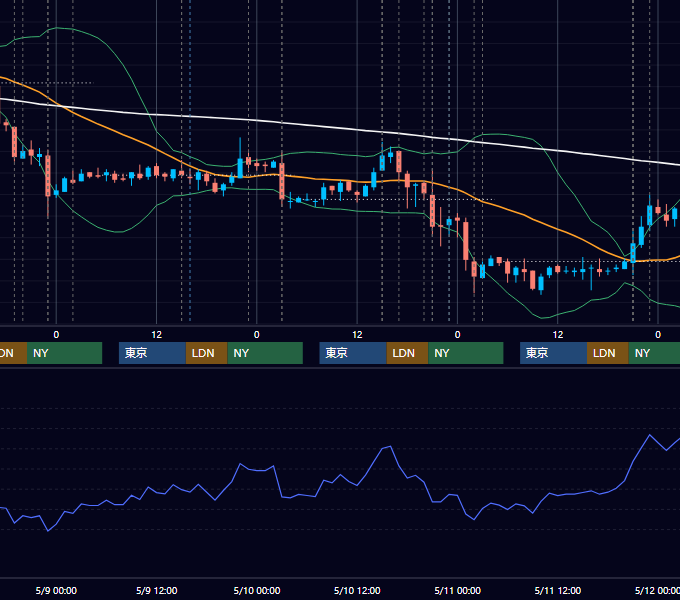
Task: Click hour label 0 above 5/11 00:00
Action: 458,335
